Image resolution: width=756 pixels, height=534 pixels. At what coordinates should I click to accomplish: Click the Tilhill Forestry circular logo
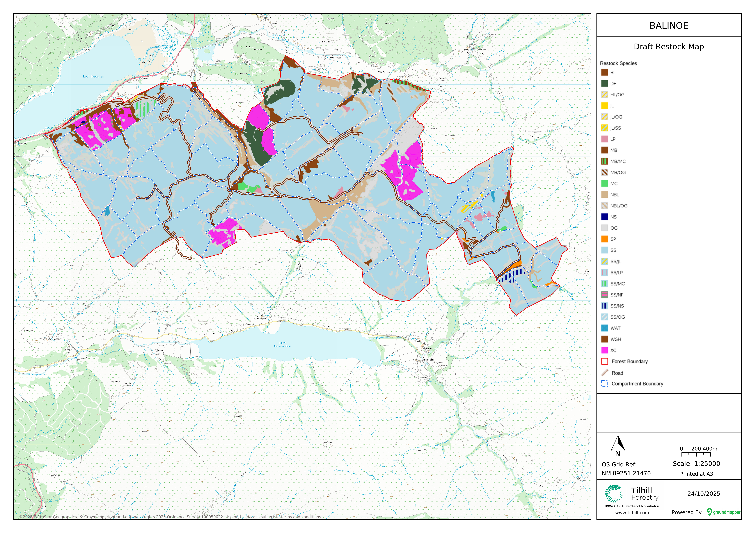[614, 494]
